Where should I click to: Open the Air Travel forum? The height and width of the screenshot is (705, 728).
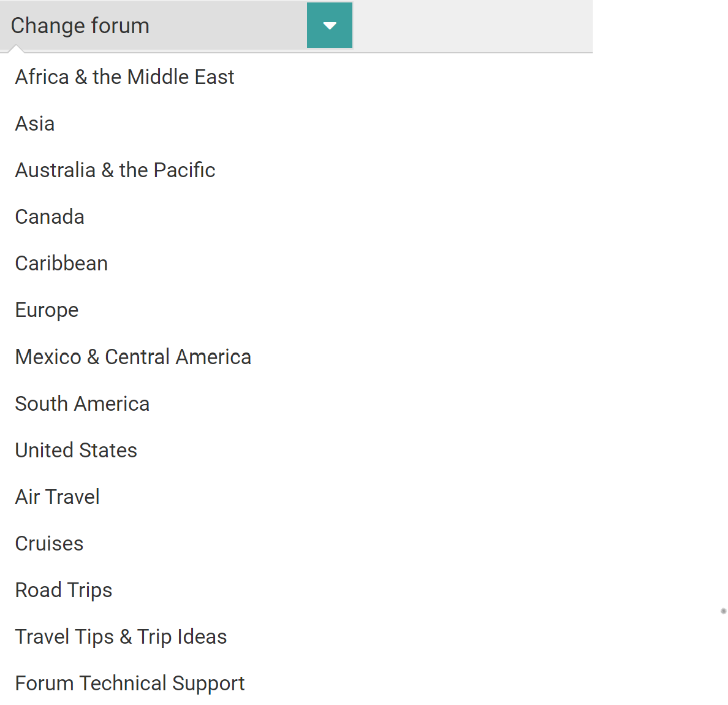click(58, 497)
